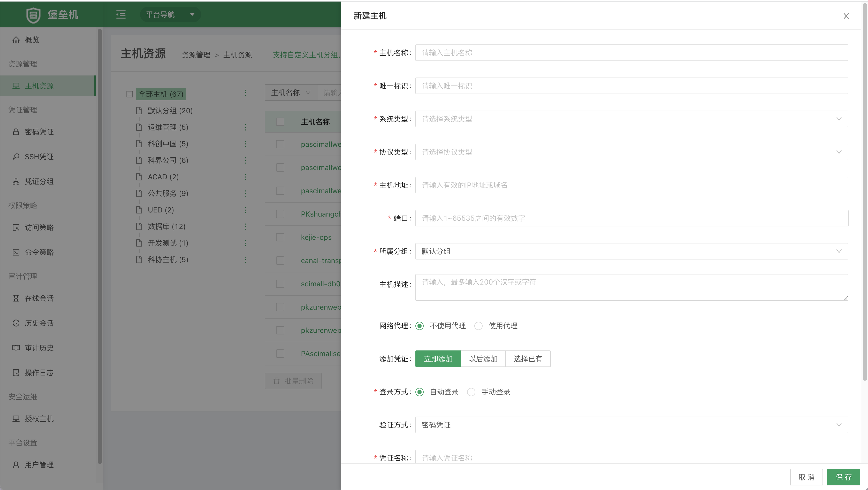The width and height of the screenshot is (868, 490).
Task: Click the 凭证分组 hierarchy icon
Action: pos(16,182)
